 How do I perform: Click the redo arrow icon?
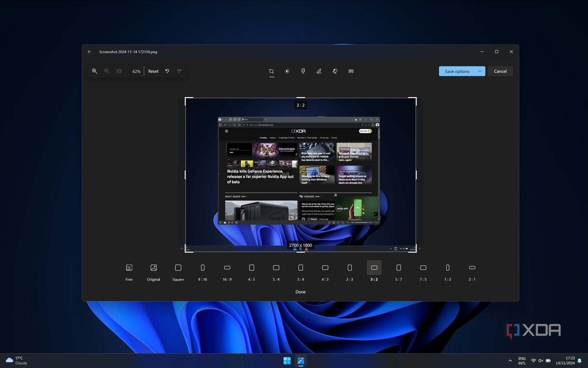(x=179, y=71)
